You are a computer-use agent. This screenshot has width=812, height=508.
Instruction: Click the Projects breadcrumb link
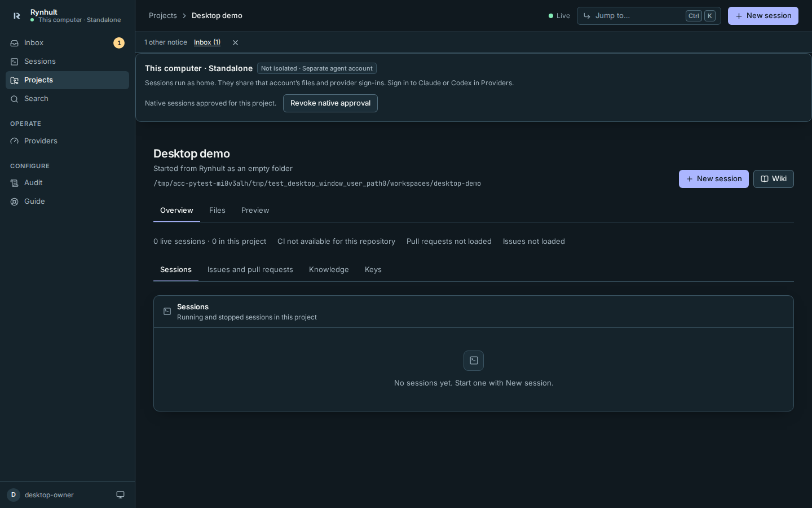[x=163, y=16]
